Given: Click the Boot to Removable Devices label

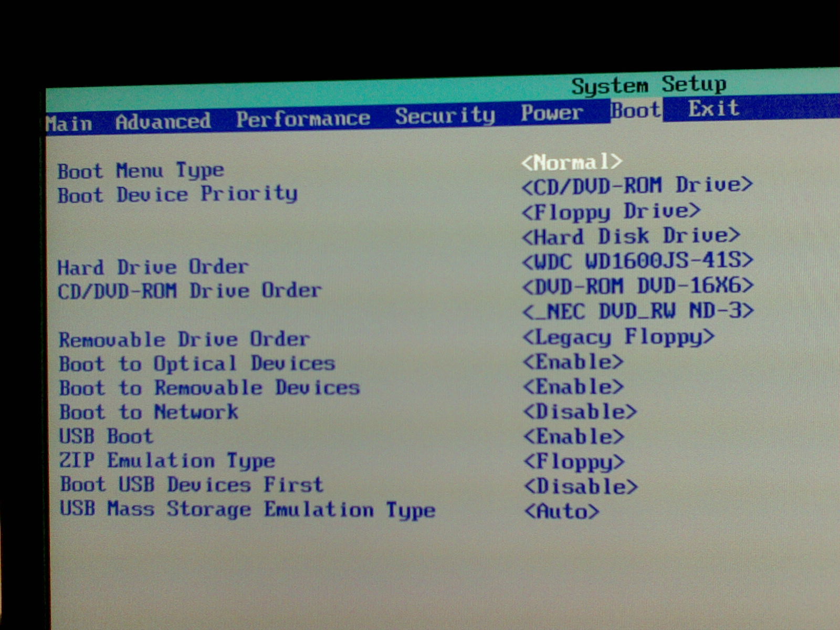Looking at the screenshot, I should [209, 388].
